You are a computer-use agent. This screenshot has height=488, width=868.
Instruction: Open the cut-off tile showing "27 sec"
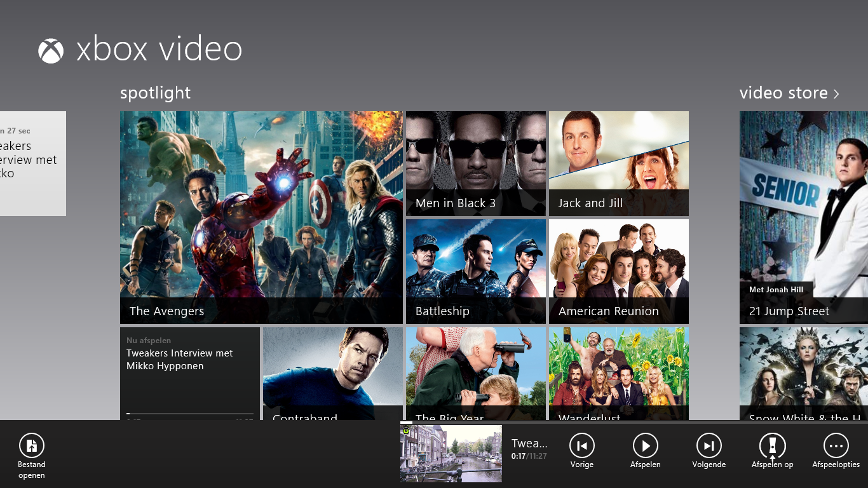pyautogui.click(x=33, y=163)
